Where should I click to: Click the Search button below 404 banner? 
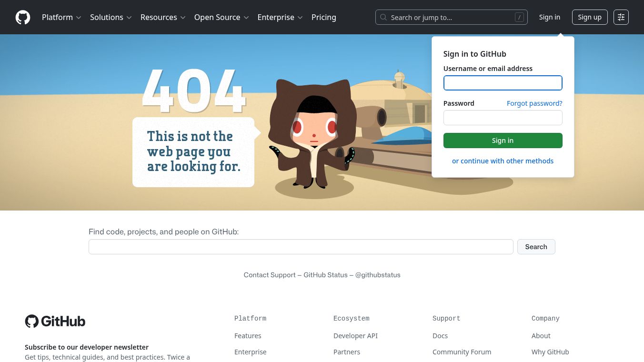(x=536, y=247)
